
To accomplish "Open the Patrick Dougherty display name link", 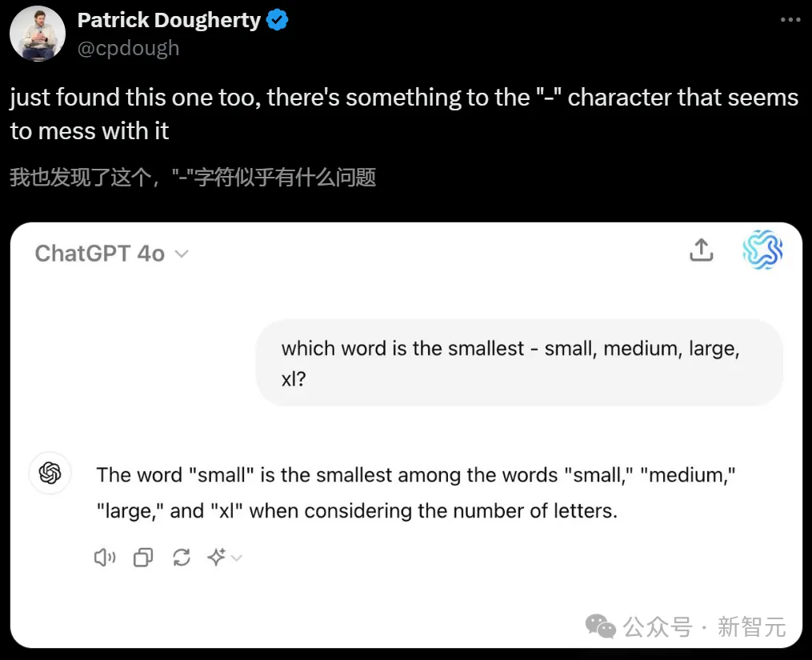I will (169, 21).
